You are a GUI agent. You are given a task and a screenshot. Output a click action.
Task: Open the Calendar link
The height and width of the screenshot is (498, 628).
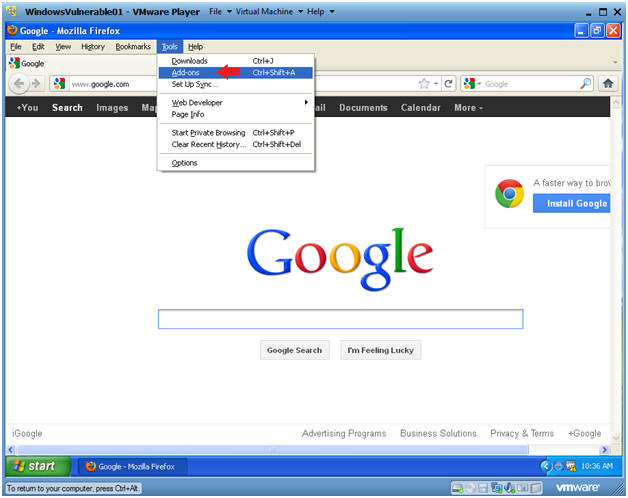point(421,107)
